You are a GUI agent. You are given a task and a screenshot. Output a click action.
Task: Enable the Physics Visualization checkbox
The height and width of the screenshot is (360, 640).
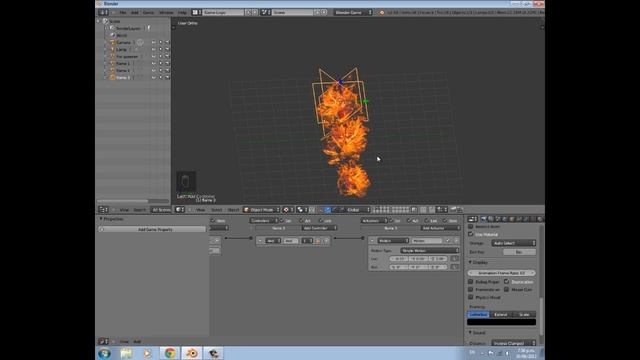click(471, 297)
